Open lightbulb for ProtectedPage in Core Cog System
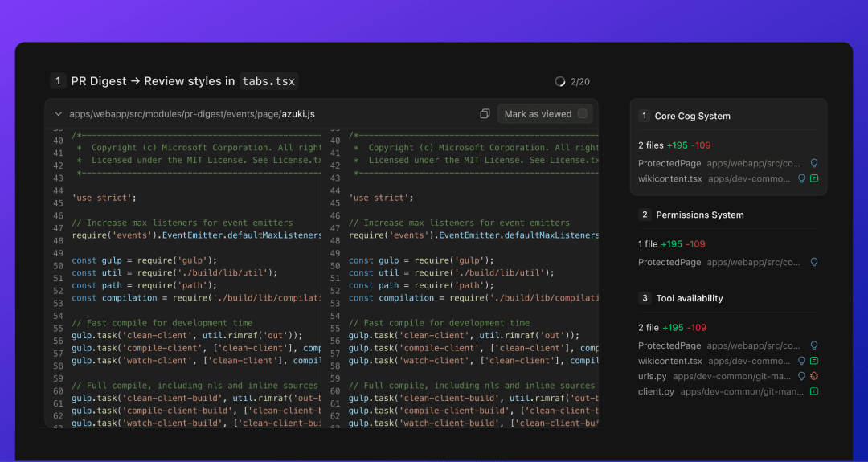 click(813, 163)
